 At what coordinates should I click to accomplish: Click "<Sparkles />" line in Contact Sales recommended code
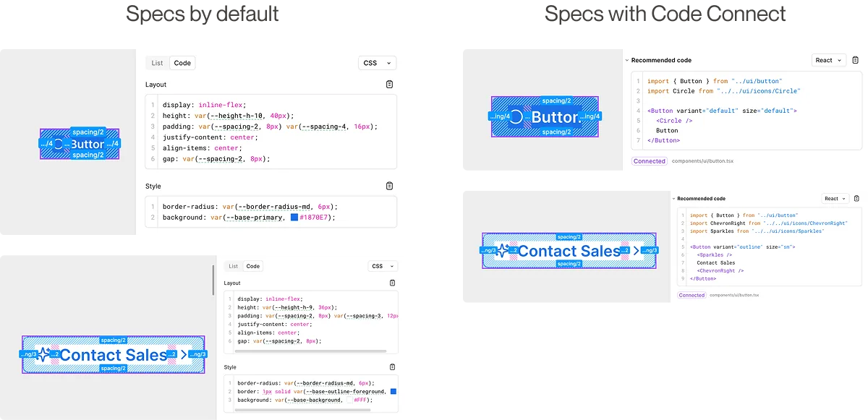tap(715, 255)
